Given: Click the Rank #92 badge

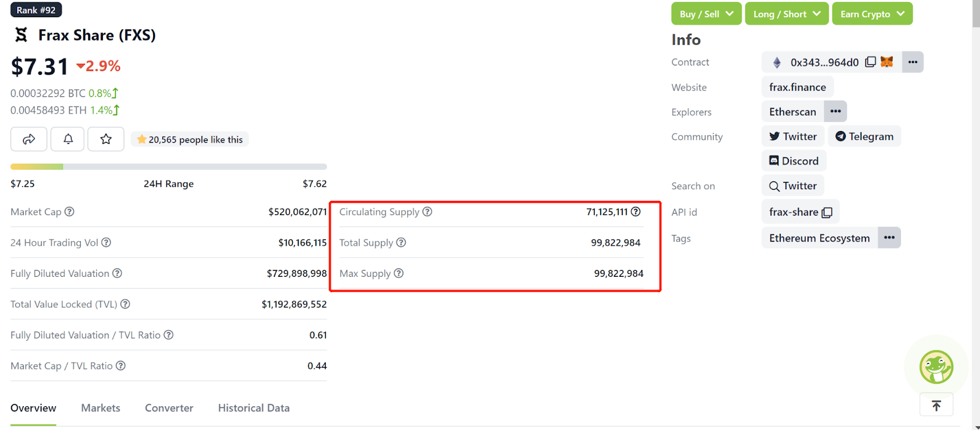Looking at the screenshot, I should (36, 10).
